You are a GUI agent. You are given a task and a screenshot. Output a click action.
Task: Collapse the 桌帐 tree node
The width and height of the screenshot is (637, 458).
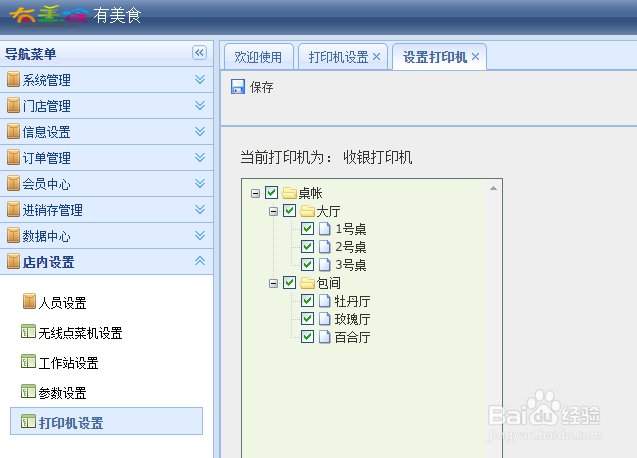tap(255, 193)
